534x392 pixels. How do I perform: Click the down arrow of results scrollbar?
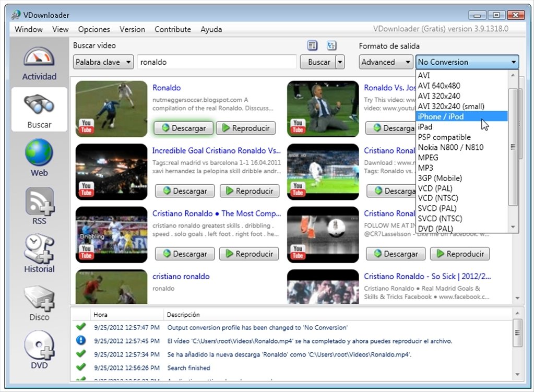point(517,298)
